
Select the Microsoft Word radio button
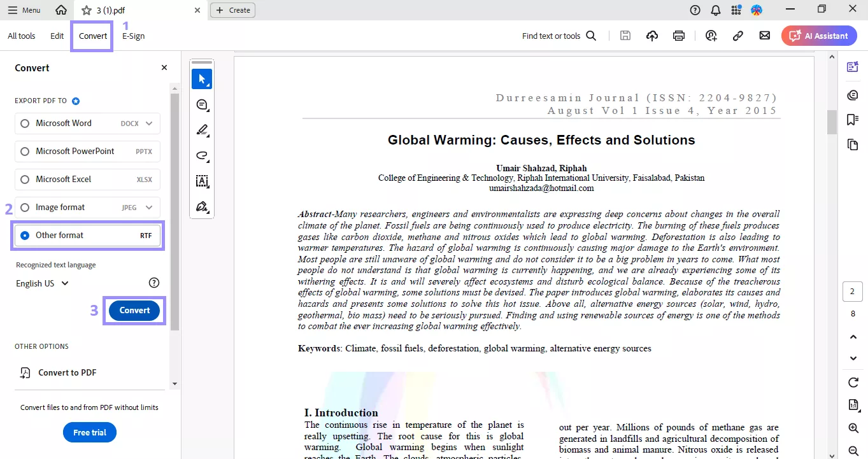coord(25,124)
